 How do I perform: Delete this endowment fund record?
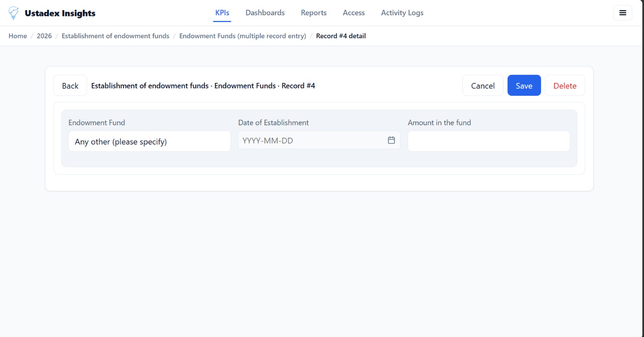coord(565,85)
